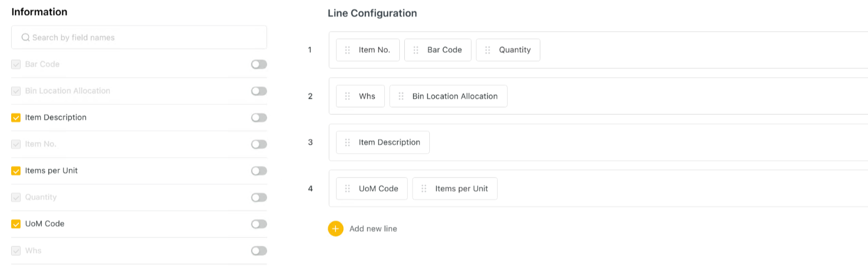Focus the Search by field names box

144,38
